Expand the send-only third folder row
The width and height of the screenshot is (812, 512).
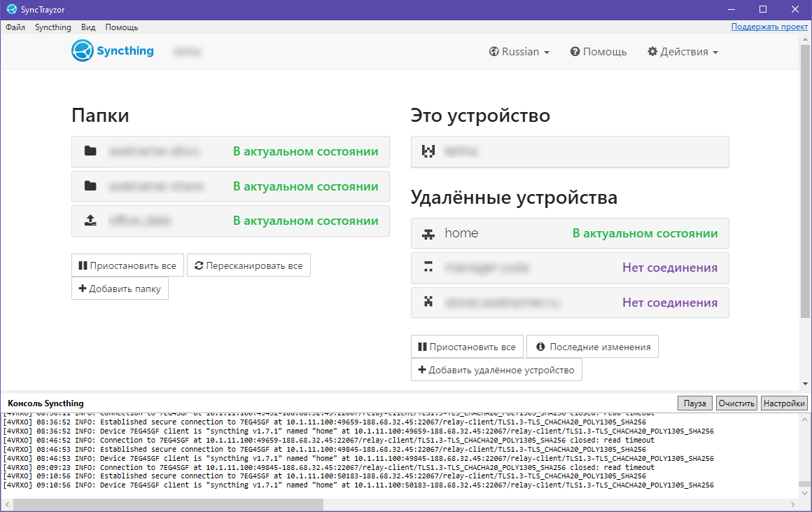tap(230, 221)
